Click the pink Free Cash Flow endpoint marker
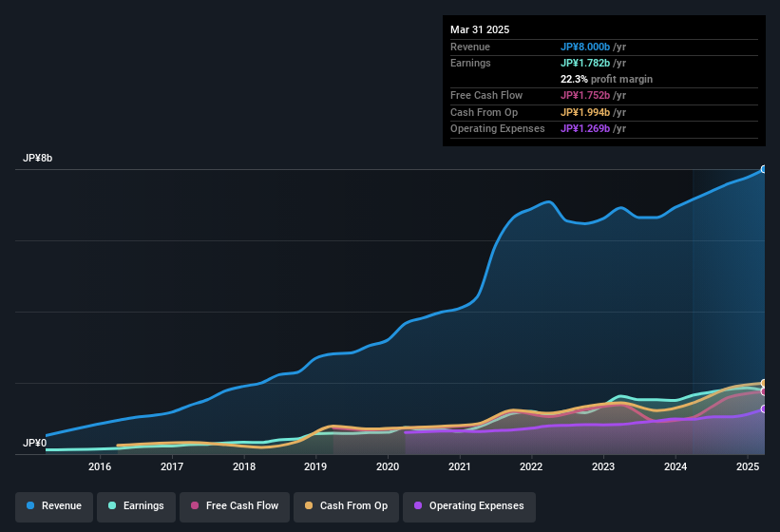Image resolution: width=780 pixels, height=532 pixels. point(764,391)
